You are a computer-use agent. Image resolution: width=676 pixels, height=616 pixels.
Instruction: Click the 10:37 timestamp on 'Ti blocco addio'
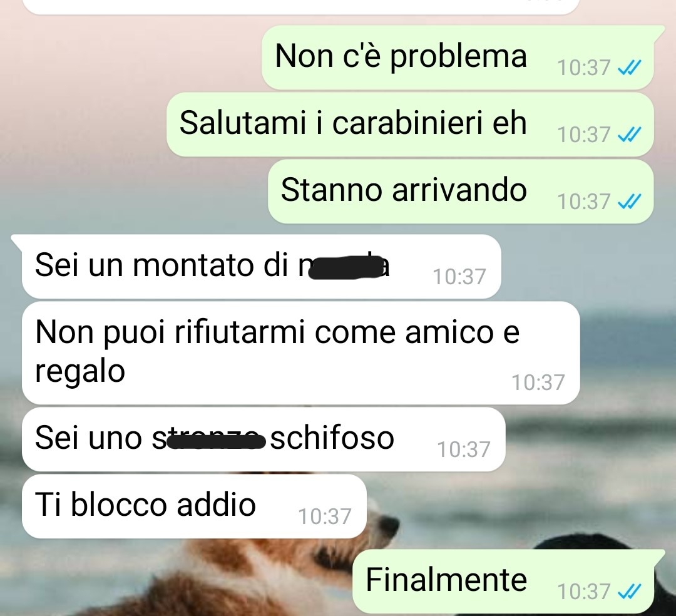coord(325,516)
